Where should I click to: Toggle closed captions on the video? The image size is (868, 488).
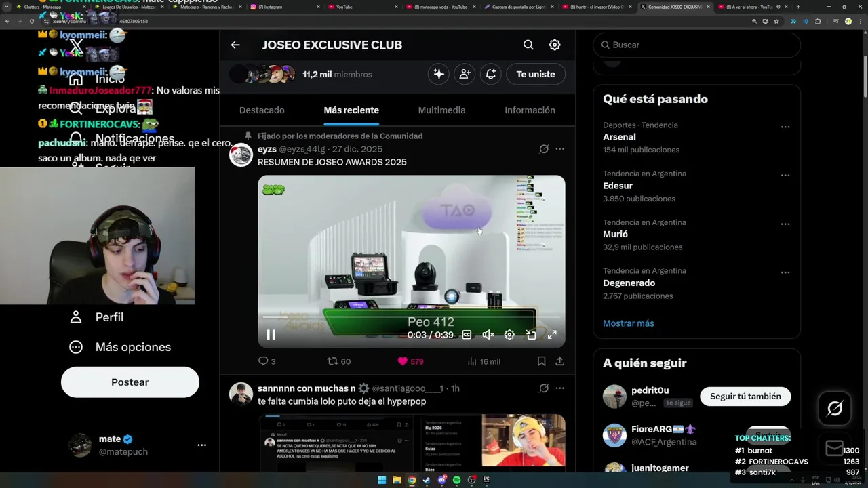[x=467, y=335]
